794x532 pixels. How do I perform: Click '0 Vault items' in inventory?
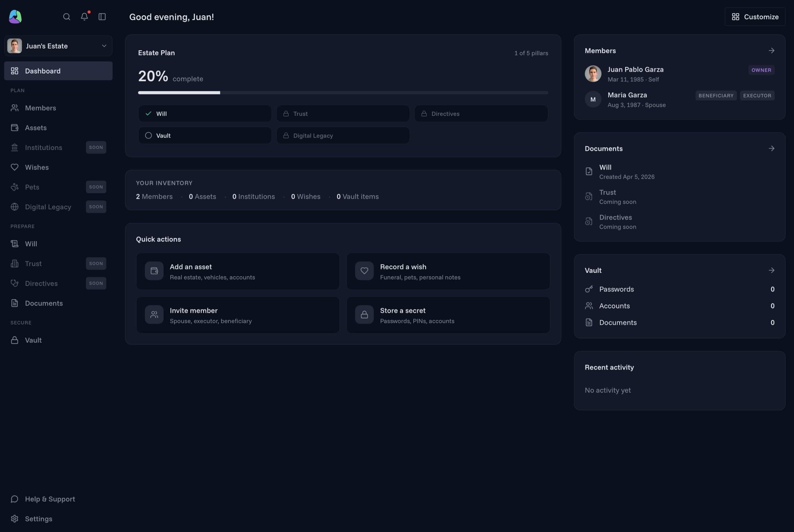[358, 197]
